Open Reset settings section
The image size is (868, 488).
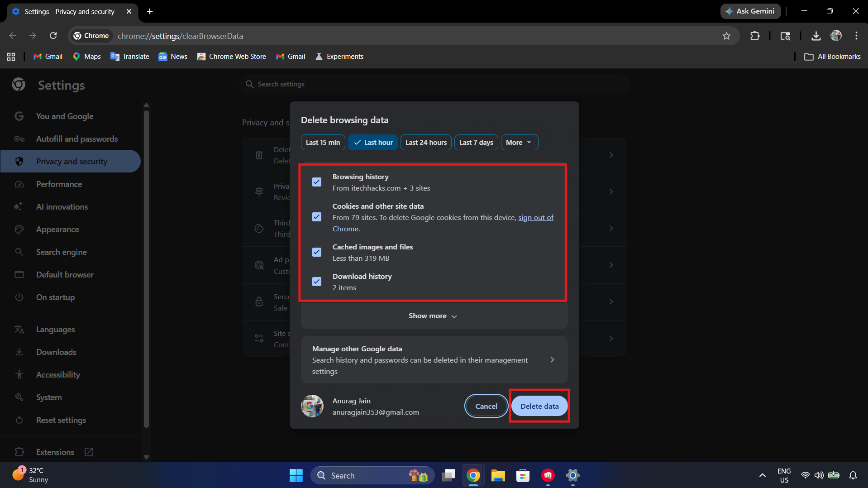pyautogui.click(x=71, y=420)
